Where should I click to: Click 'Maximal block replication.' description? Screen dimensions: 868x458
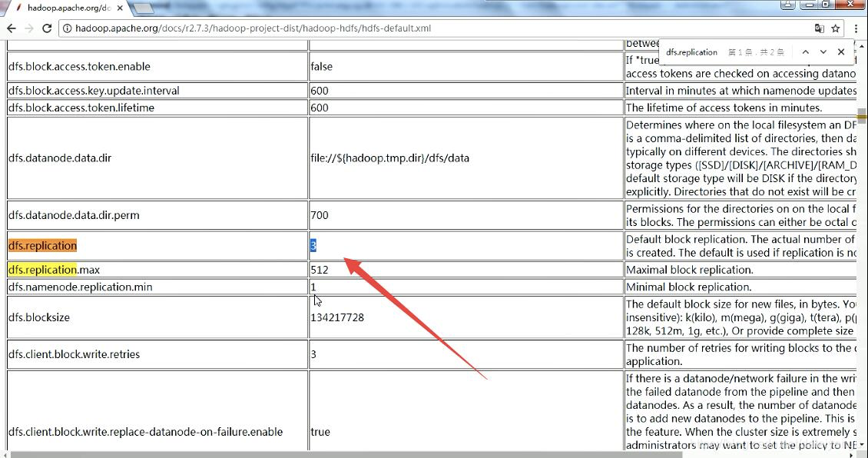pos(689,270)
